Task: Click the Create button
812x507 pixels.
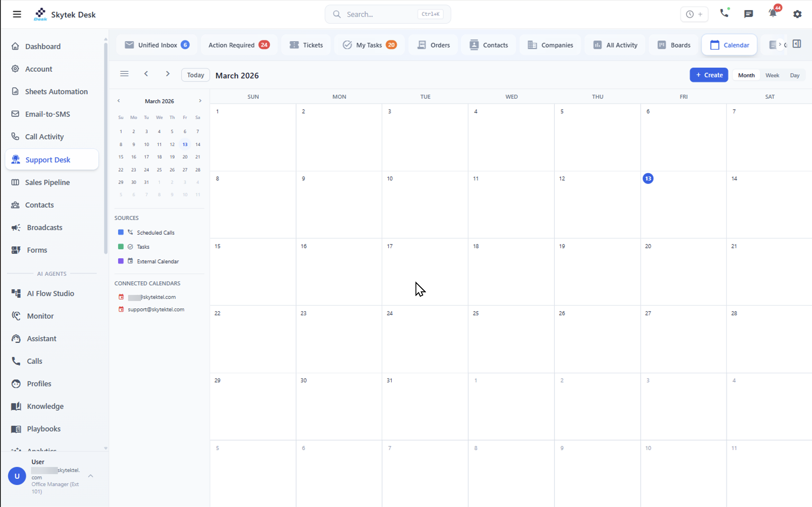Action: (709, 75)
